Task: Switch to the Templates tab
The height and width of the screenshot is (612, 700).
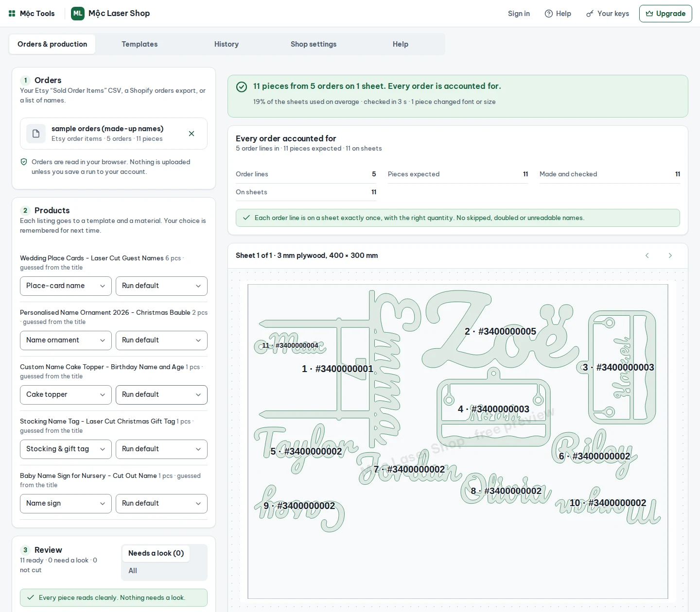Action: coord(140,44)
